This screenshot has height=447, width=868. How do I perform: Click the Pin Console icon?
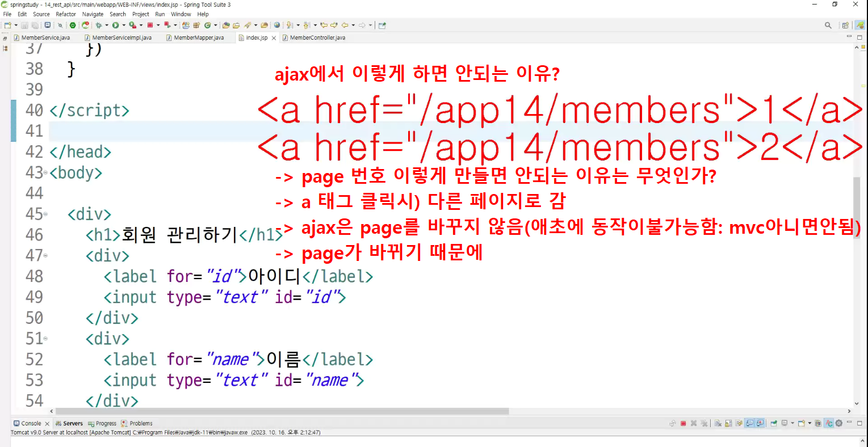pyautogui.click(x=774, y=423)
